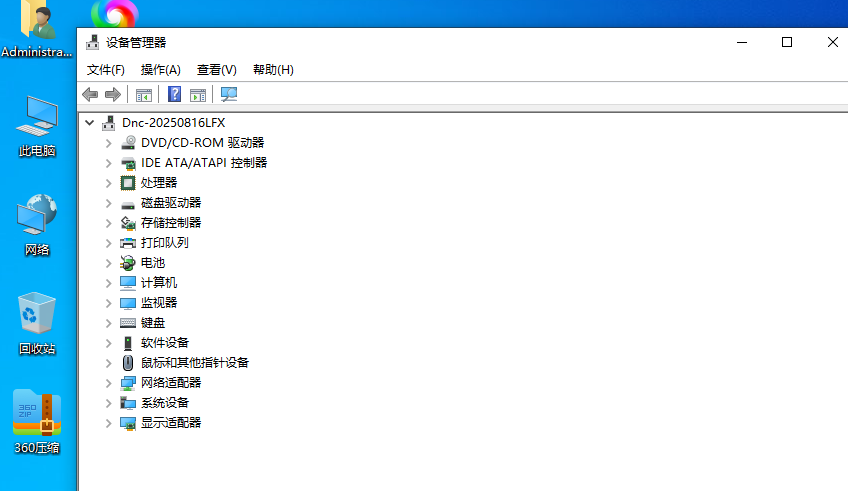Select the 'Dnc-20250816LFX' tree label
Screen dimensions: 848x491
tap(174, 123)
